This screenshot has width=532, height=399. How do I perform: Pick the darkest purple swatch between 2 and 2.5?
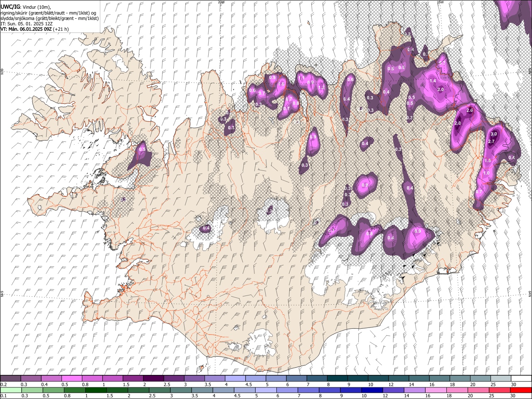tap(153, 379)
